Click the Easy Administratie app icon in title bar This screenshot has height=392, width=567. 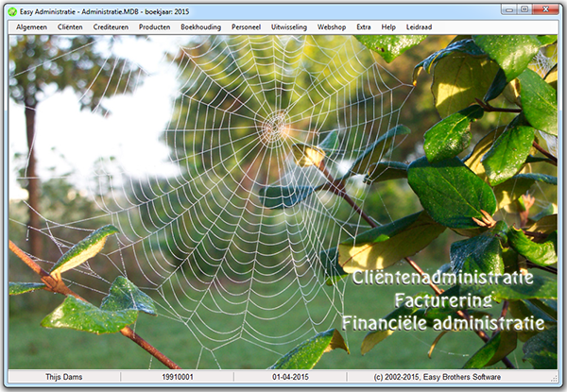tap(12, 9)
